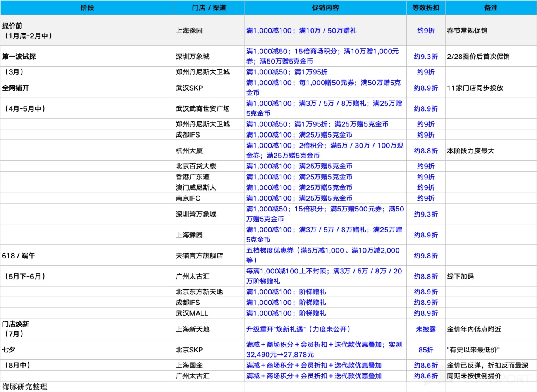This screenshot has width=537, height=392.
Task: Click the 每满1,000减100上不封顶 promo cell
Action: pos(325,276)
